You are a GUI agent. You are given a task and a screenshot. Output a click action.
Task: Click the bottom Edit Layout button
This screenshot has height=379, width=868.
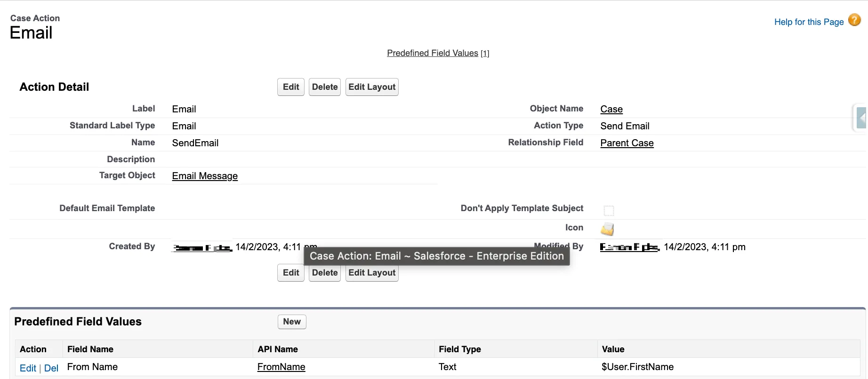(x=371, y=273)
